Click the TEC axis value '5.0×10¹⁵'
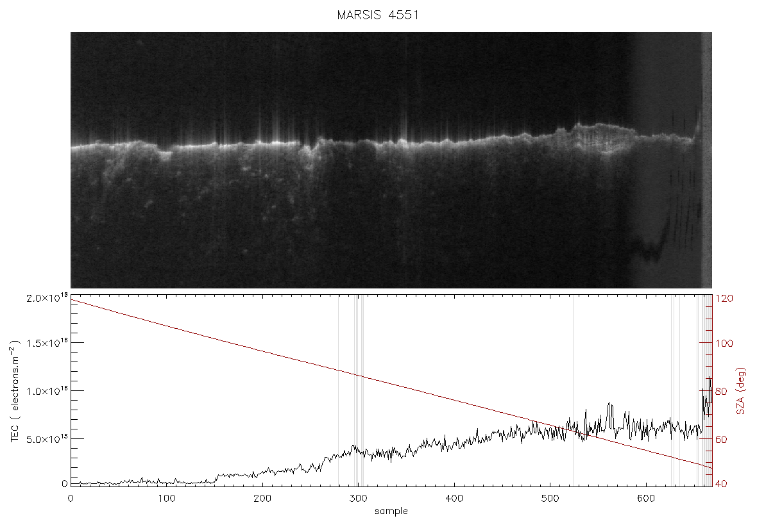This screenshot has height=532, width=757. [47, 439]
